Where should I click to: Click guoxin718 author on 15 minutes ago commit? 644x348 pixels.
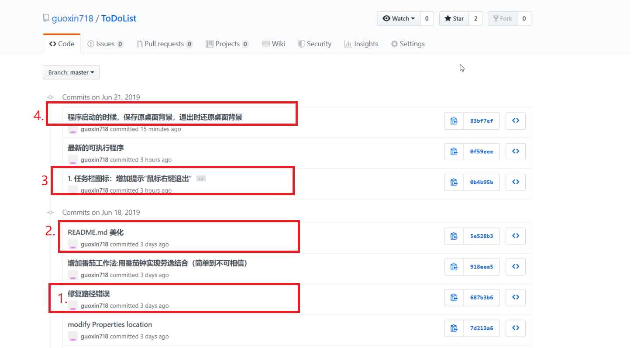[94, 129]
